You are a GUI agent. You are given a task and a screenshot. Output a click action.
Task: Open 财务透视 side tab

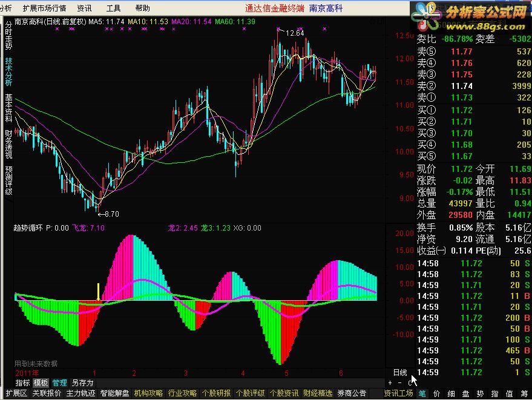point(8,145)
